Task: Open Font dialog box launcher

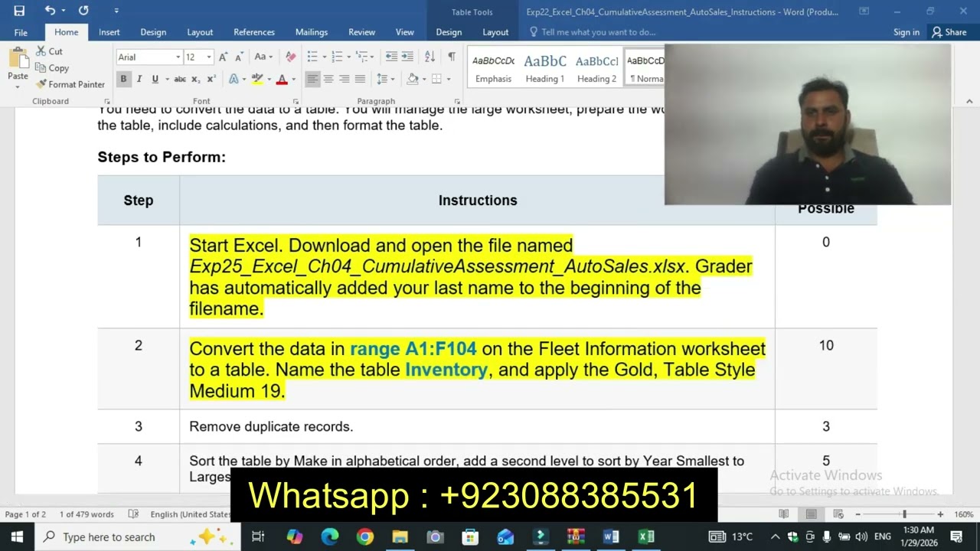Action: tap(296, 101)
